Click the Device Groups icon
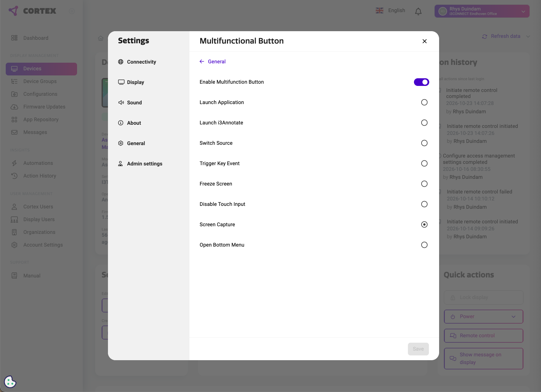541x392 pixels. (14, 81)
